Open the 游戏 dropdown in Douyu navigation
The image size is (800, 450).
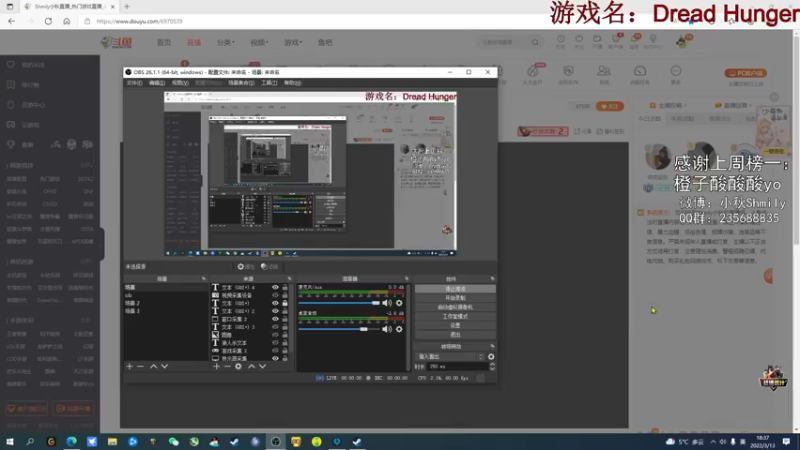coord(293,42)
